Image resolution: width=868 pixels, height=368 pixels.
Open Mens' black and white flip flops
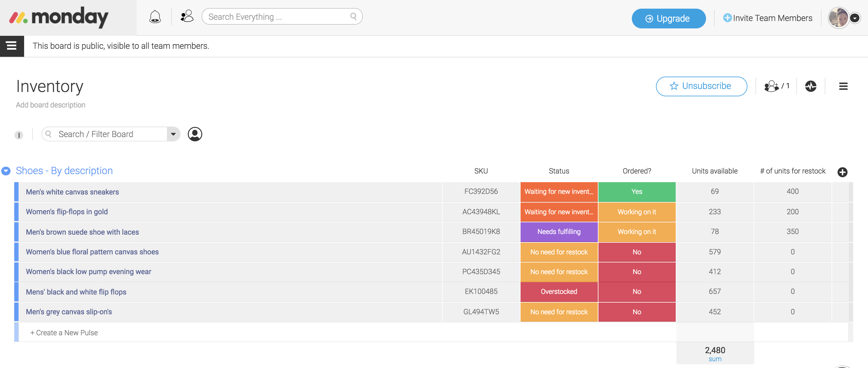point(76,292)
